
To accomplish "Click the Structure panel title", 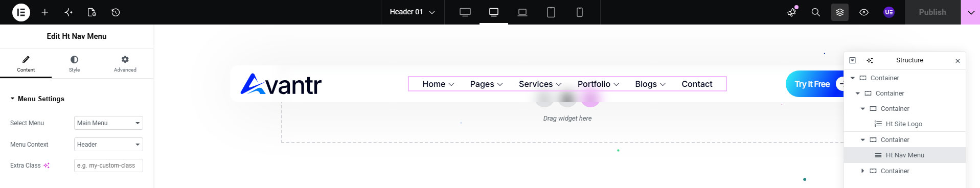I will click(909, 60).
